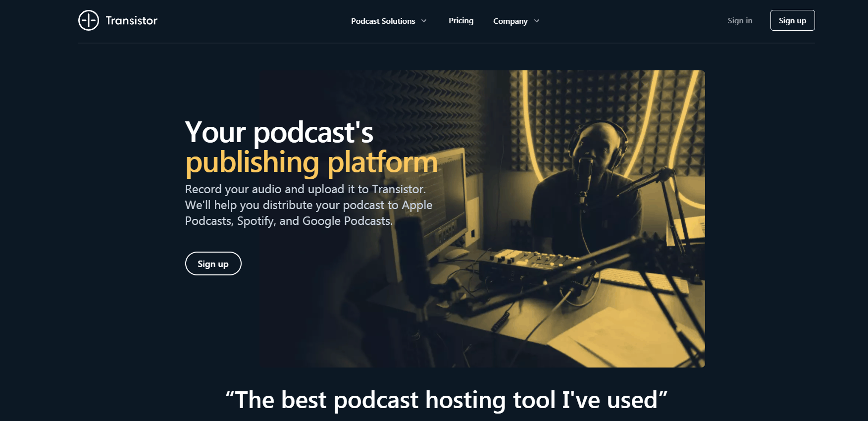Click the "Your podcast's" headline text

279,132
